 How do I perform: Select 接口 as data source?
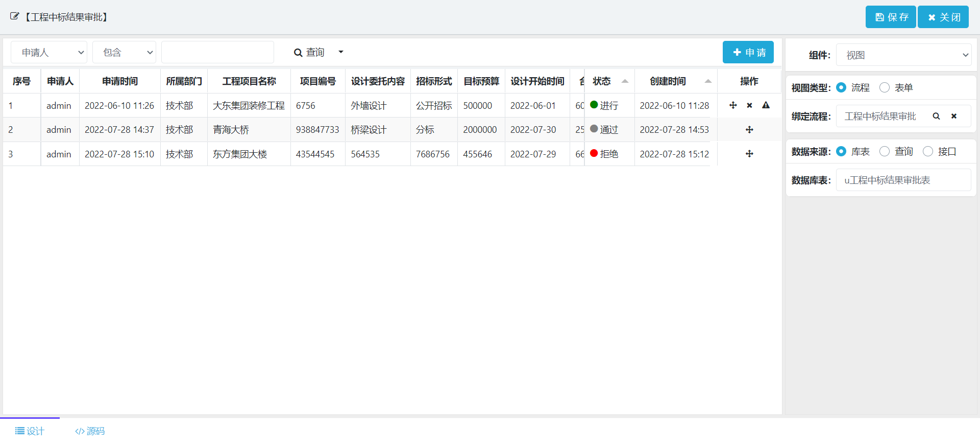click(928, 152)
